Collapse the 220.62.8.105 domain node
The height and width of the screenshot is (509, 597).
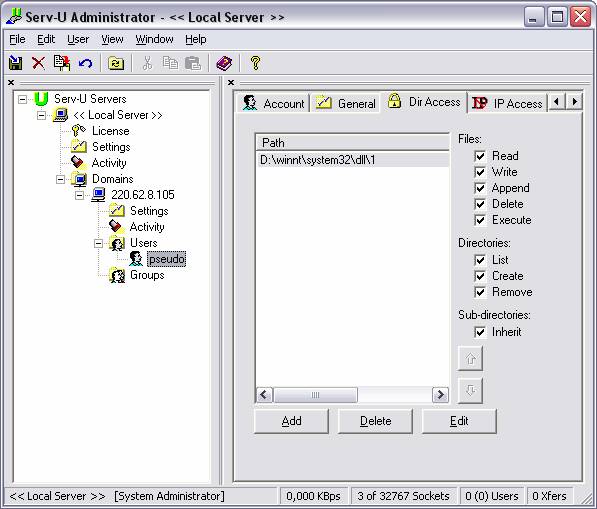pos(80,195)
